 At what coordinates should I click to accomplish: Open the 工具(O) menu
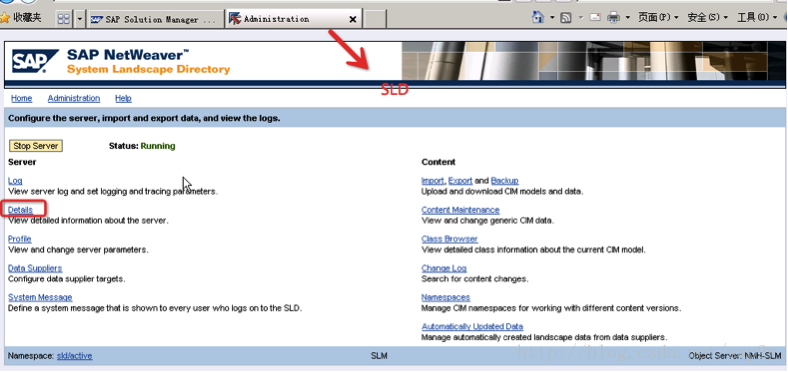tap(756, 18)
